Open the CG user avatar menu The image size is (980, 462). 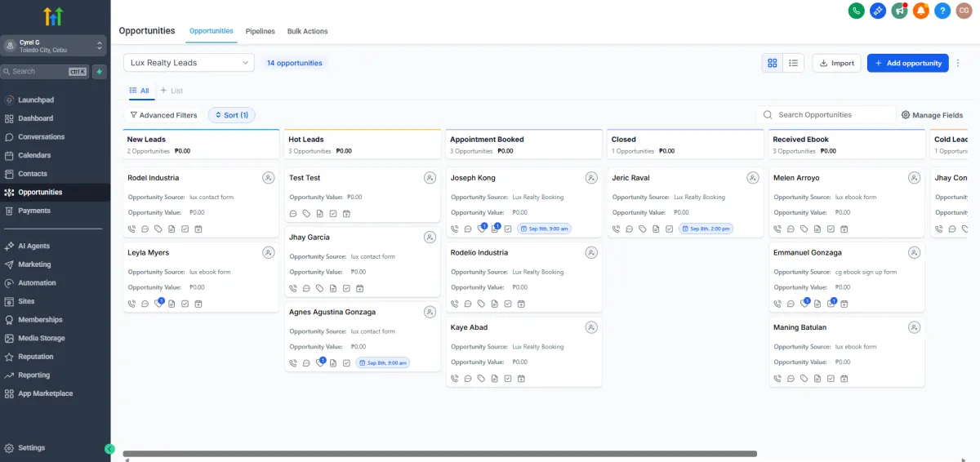point(964,11)
